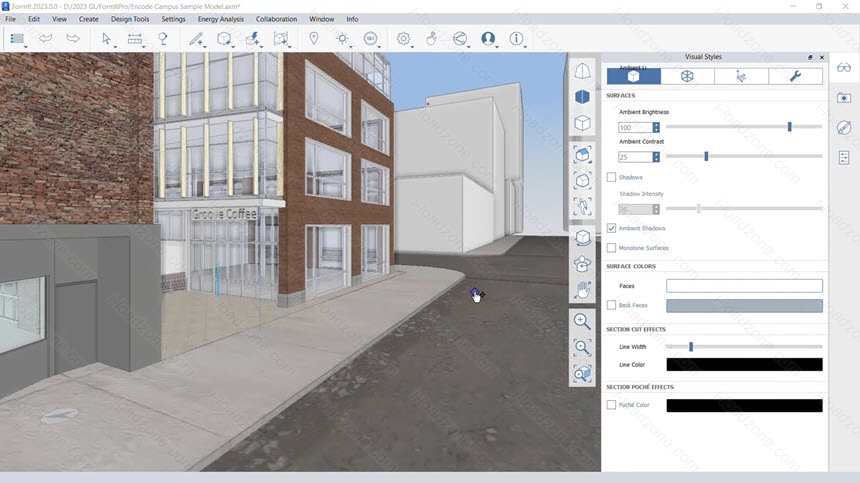Expand dropdown arrow beside info icon
The width and height of the screenshot is (860, 483).
525,47
